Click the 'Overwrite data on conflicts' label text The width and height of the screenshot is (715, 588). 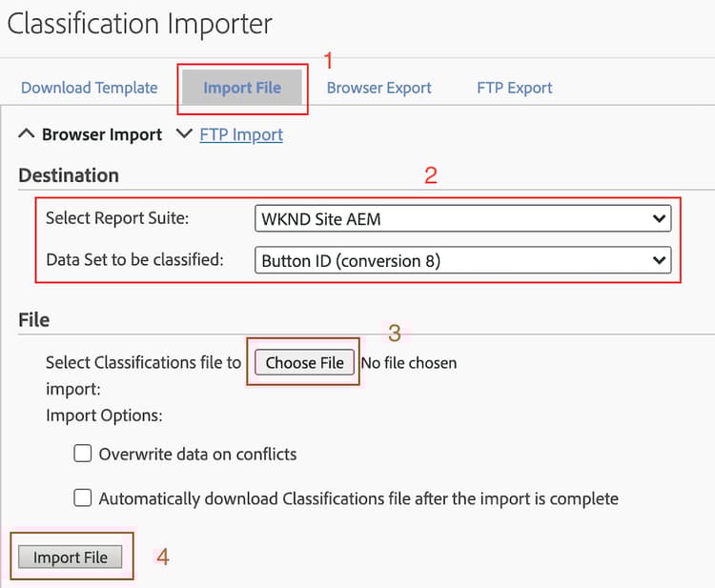197,455
